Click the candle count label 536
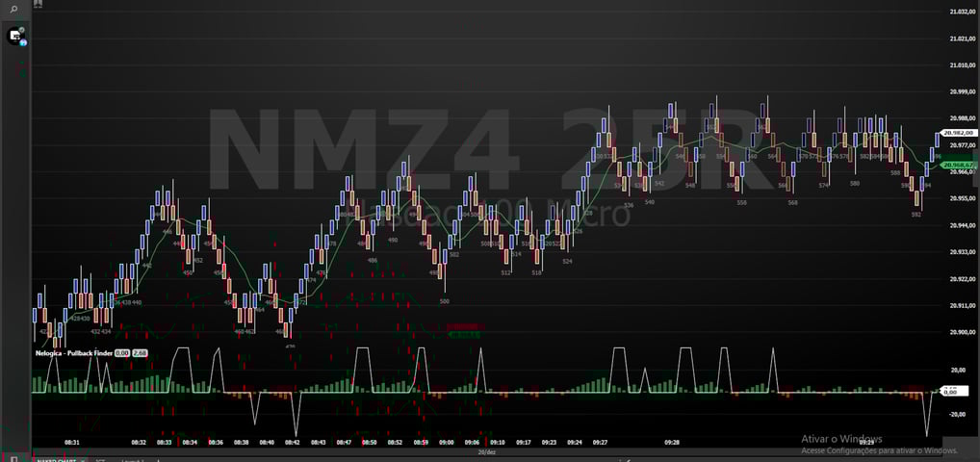 (629, 205)
